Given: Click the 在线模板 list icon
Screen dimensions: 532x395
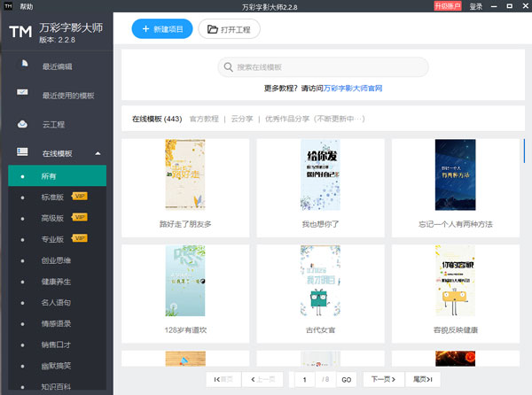Looking at the screenshot, I should pyautogui.click(x=22, y=151).
